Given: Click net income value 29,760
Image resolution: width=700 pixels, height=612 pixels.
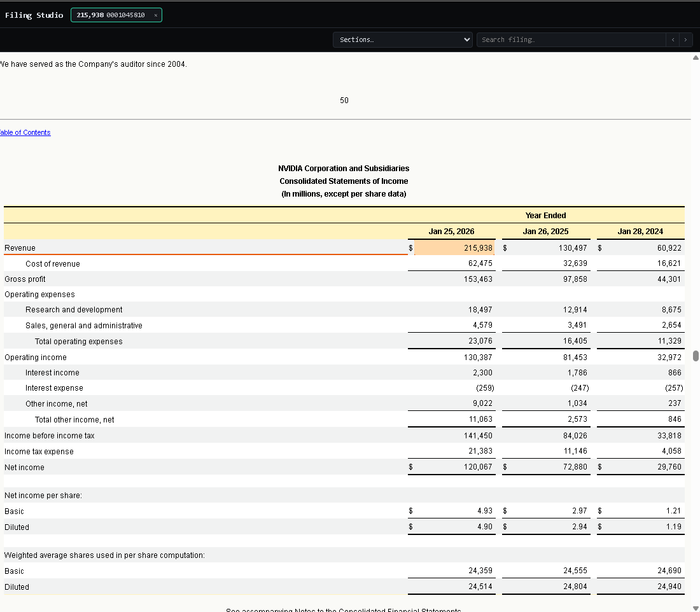Looking at the screenshot, I should point(669,467).
